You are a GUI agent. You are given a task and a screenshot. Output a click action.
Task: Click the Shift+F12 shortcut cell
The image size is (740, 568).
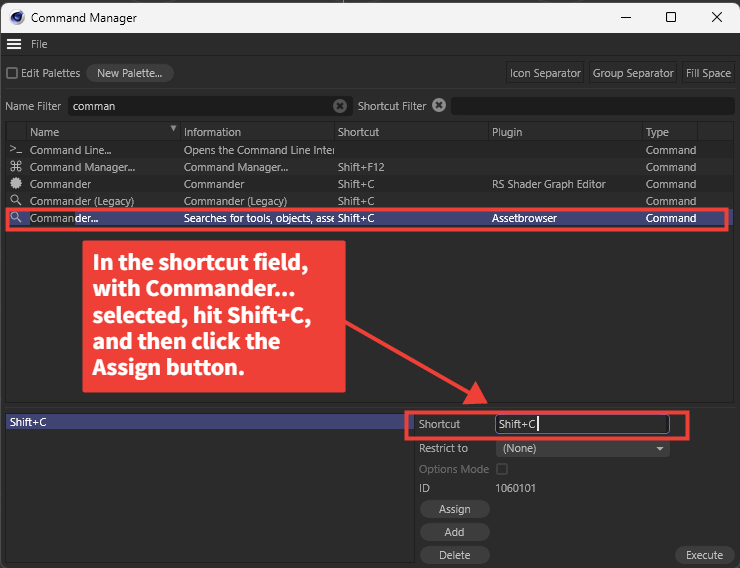point(361,167)
